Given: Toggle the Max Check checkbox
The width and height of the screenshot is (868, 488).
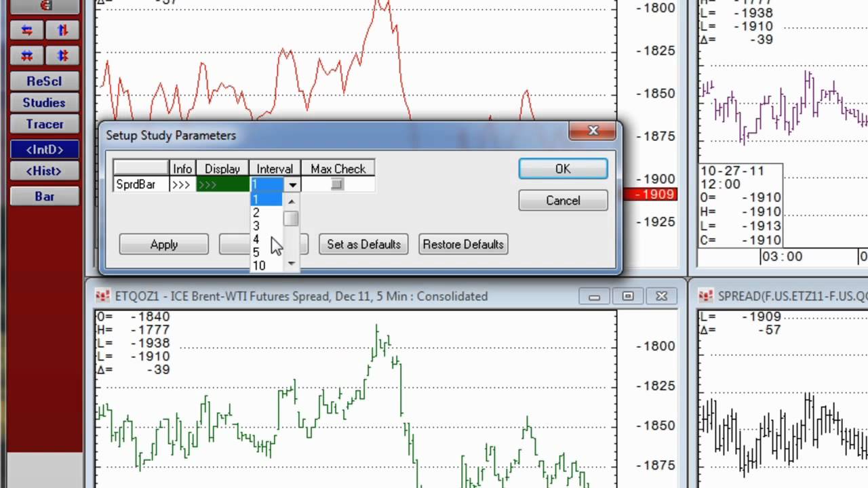Looking at the screenshot, I should [337, 184].
